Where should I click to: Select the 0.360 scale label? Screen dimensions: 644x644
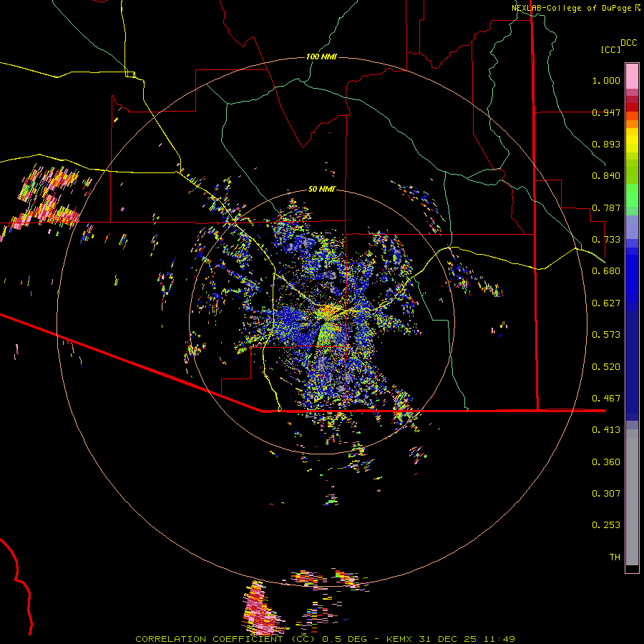(606, 462)
